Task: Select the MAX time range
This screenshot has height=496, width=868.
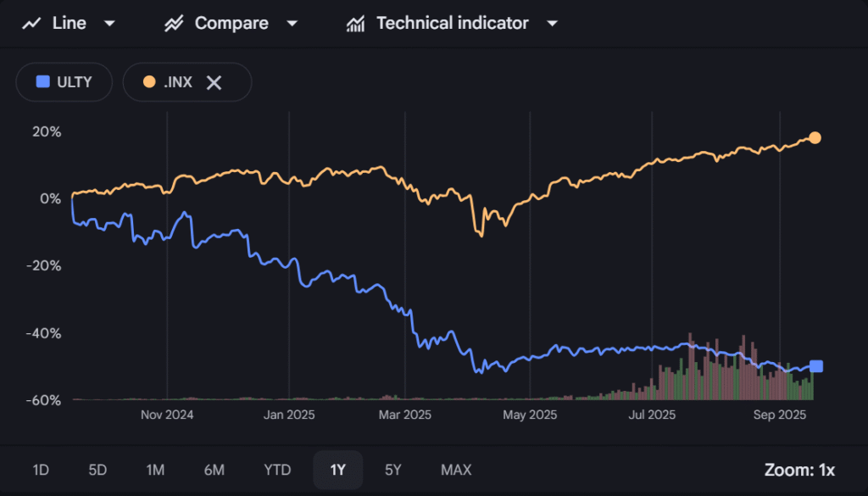Action: click(x=456, y=470)
